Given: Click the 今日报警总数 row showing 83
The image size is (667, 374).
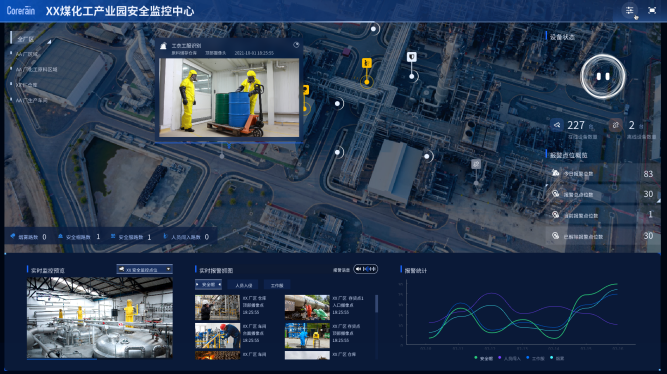Looking at the screenshot, I should click(604, 174).
